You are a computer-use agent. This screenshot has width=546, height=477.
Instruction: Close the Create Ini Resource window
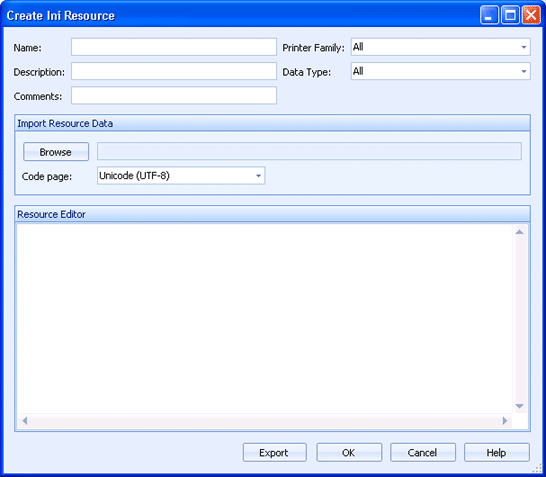point(531,15)
